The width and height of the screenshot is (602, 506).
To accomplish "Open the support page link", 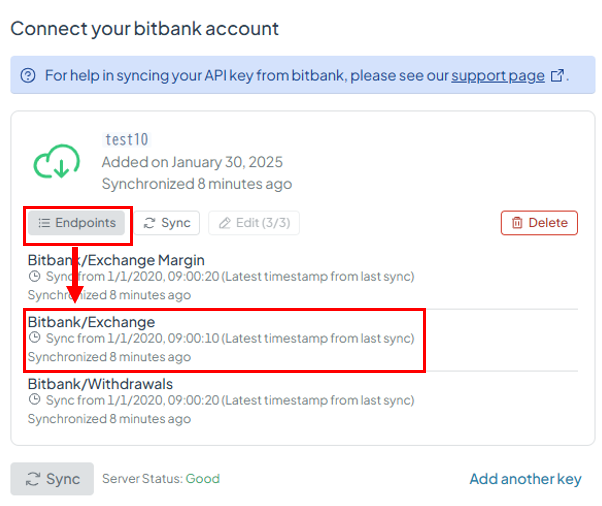I will [x=498, y=76].
